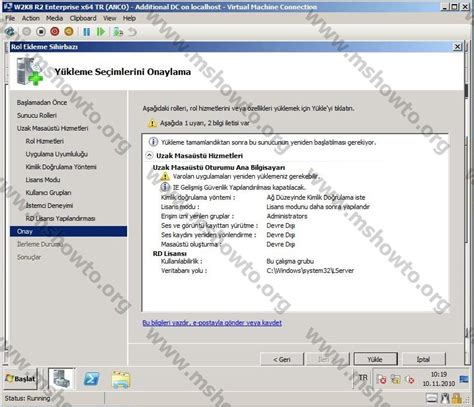Select Uzak Masaüstü Hizmetleri in sidebar
Screen dimensions: 474x407
click(x=53, y=128)
